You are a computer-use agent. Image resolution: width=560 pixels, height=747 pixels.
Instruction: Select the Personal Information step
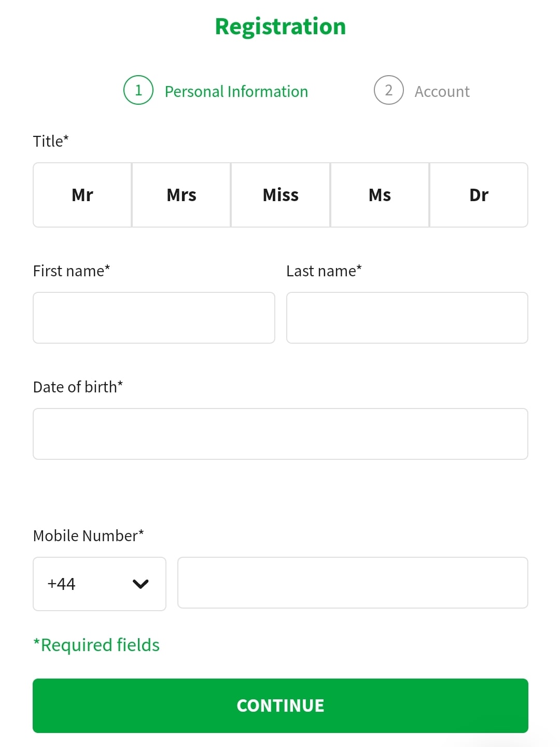point(236,91)
